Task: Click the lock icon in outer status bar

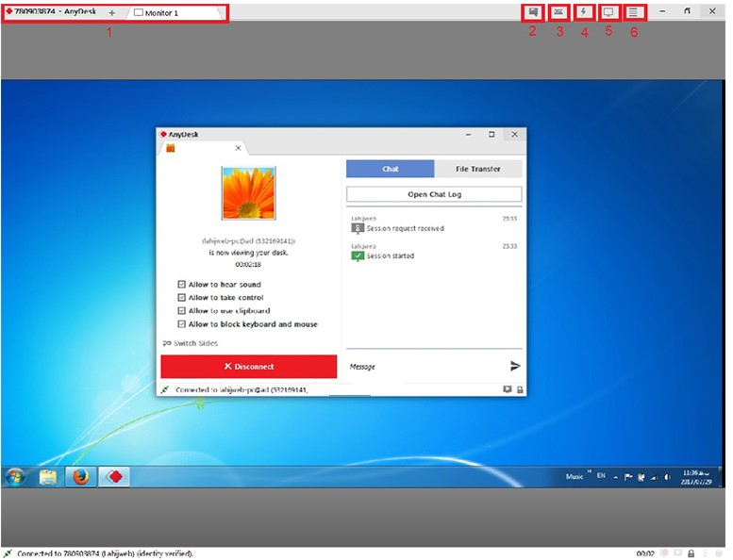Action: (691, 553)
